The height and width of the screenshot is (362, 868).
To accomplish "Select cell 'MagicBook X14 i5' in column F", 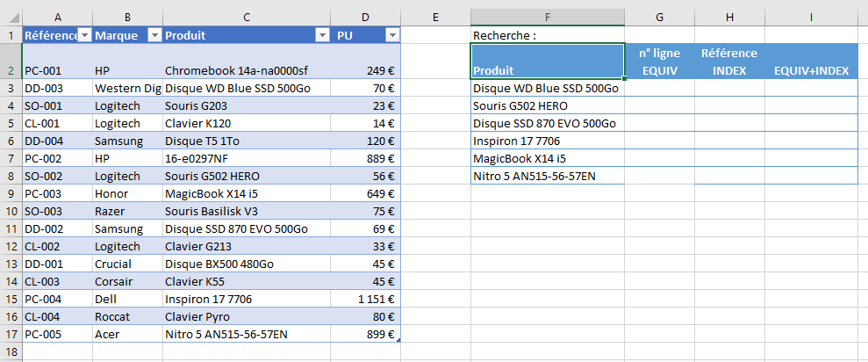I will 548,158.
